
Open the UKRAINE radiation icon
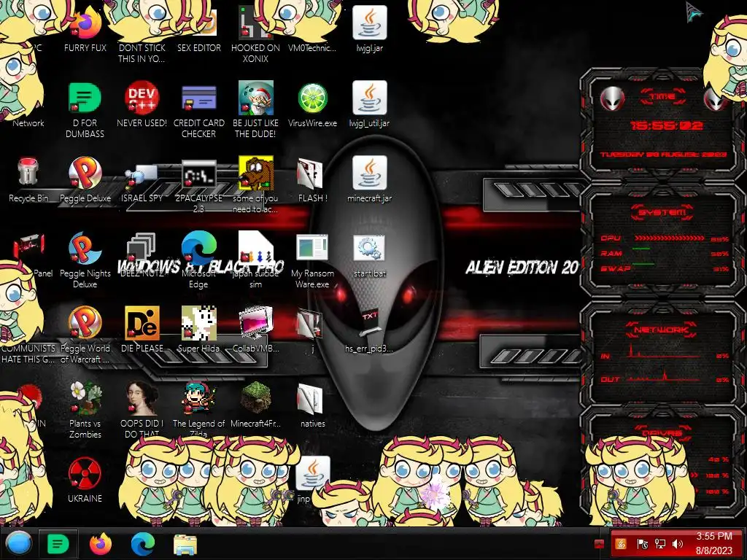(85, 473)
